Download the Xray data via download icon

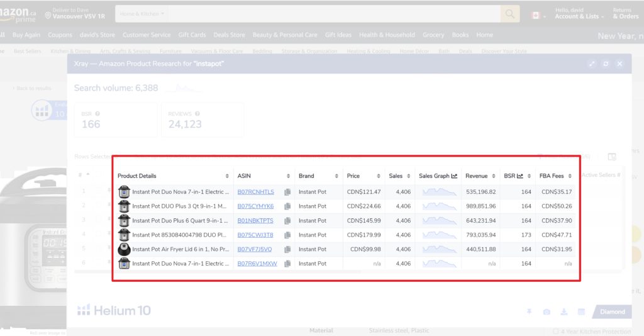pos(564,312)
